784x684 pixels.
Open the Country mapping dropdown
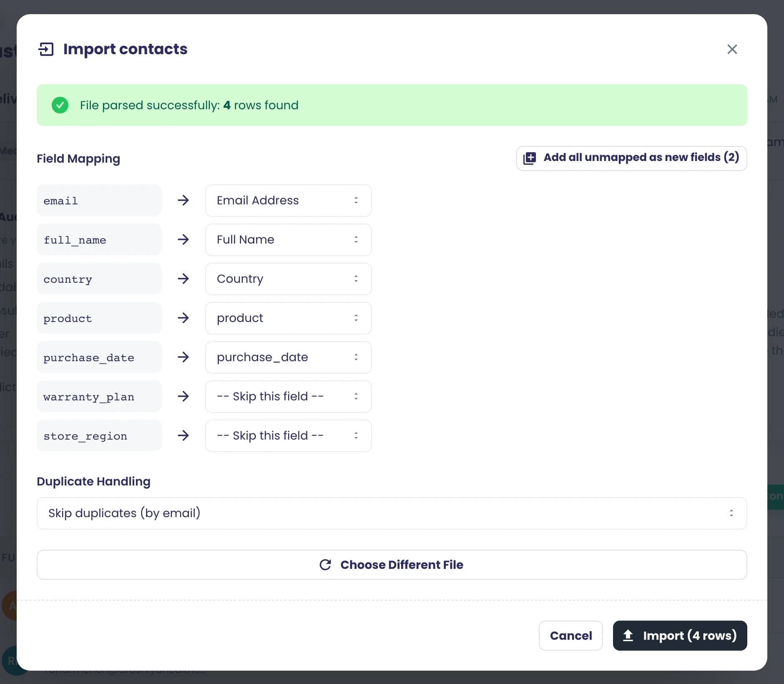tap(288, 279)
